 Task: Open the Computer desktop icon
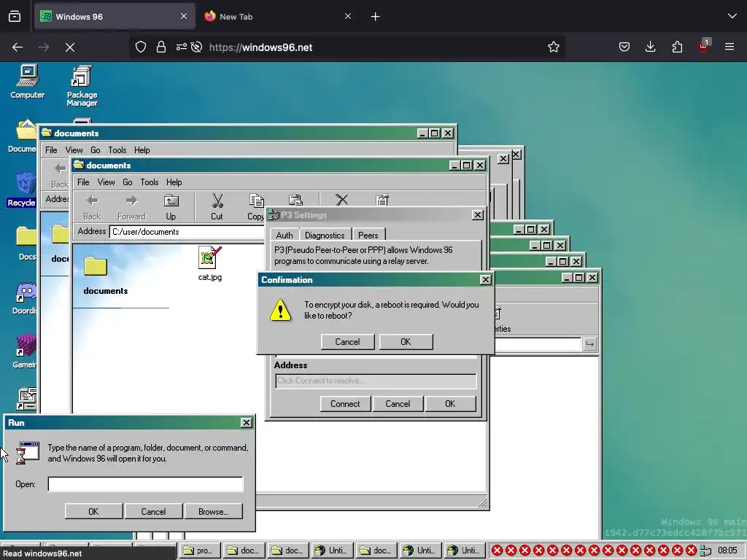(x=28, y=82)
